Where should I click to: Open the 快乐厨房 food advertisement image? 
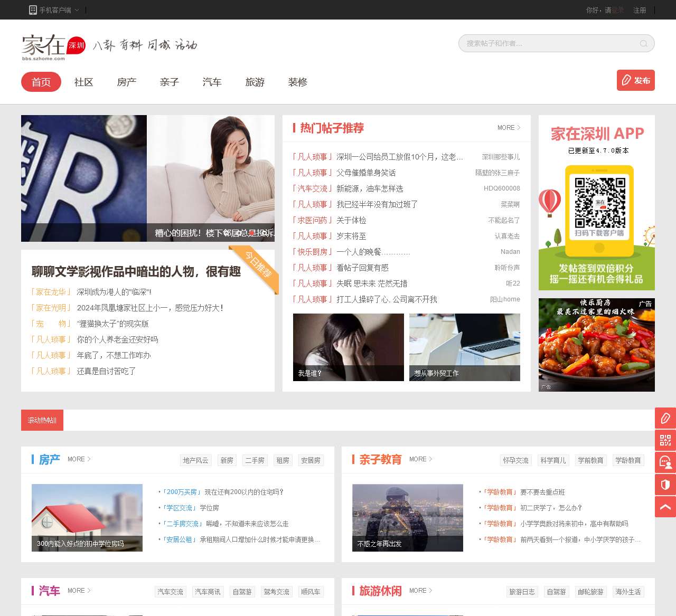pyautogui.click(x=597, y=345)
